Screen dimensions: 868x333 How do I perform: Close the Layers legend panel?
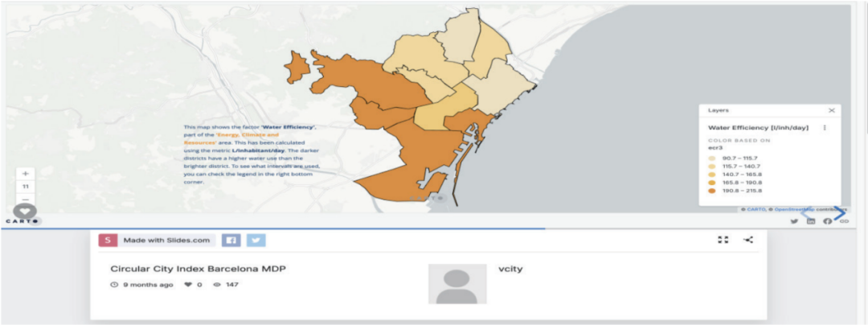(x=831, y=110)
